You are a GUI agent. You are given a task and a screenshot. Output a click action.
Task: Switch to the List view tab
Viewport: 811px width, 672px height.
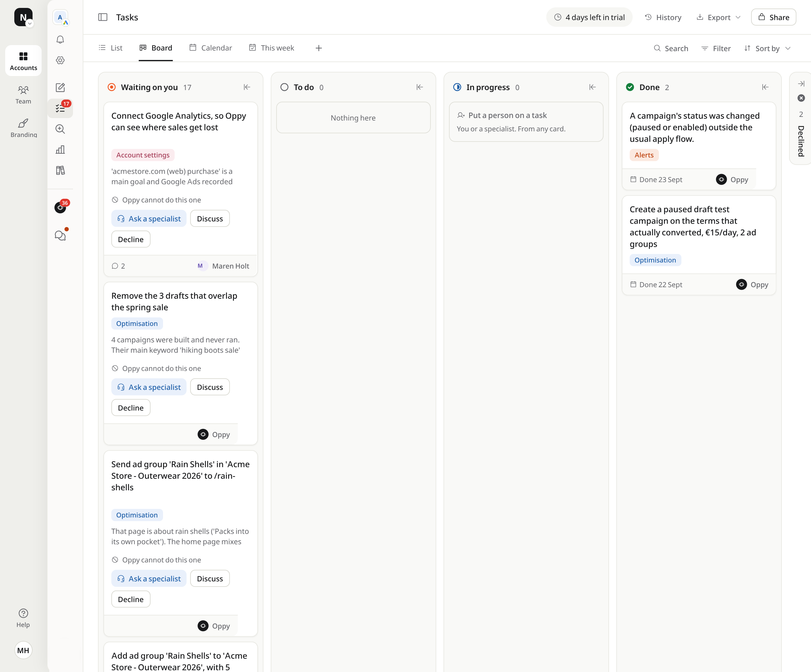(x=110, y=48)
